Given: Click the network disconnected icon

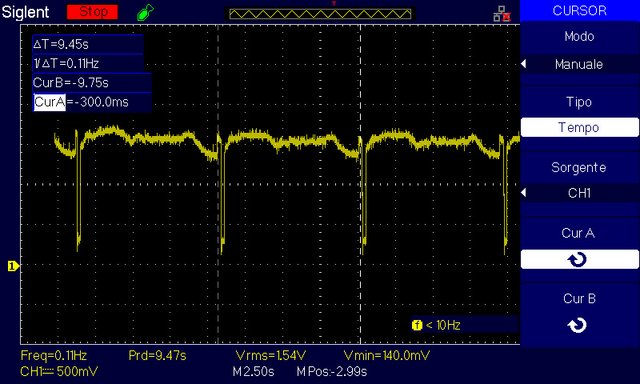Looking at the screenshot, I should pyautogui.click(x=502, y=14).
